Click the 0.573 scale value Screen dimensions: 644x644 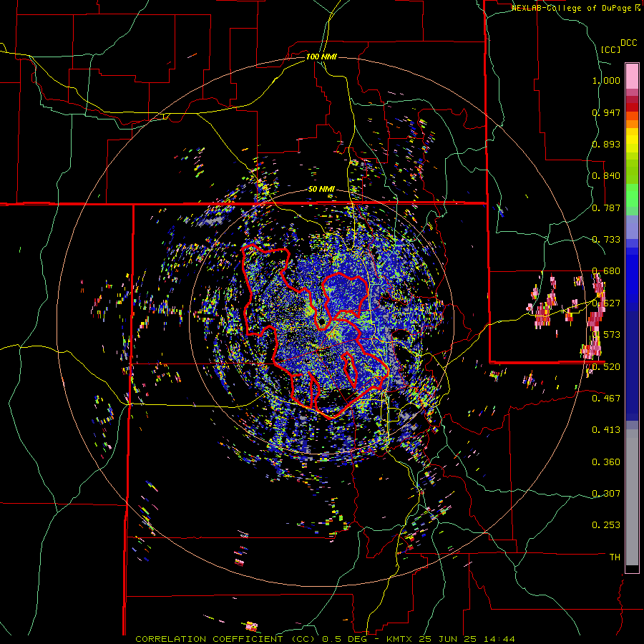click(x=606, y=335)
